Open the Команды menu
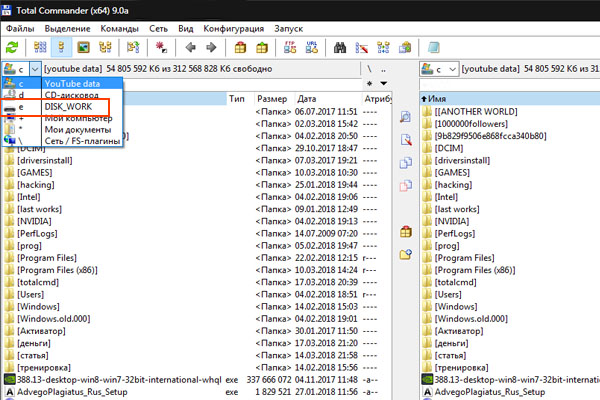600x400 pixels. tap(119, 29)
